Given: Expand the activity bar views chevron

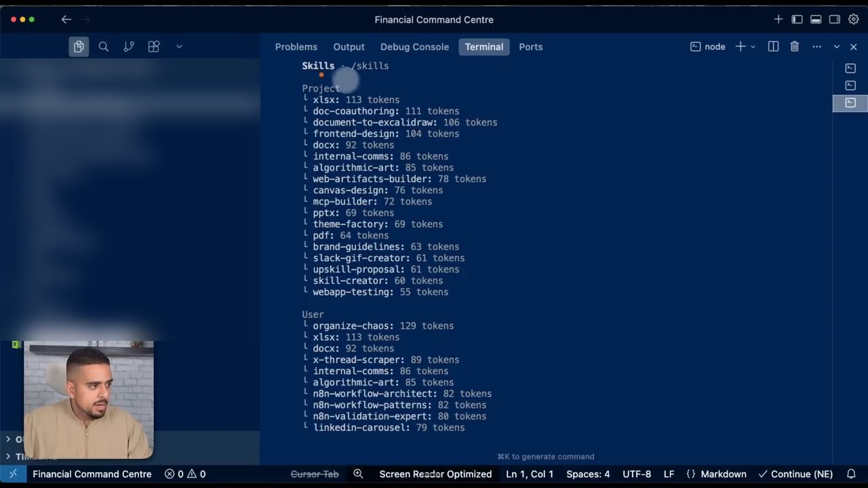Looking at the screenshot, I should [179, 47].
